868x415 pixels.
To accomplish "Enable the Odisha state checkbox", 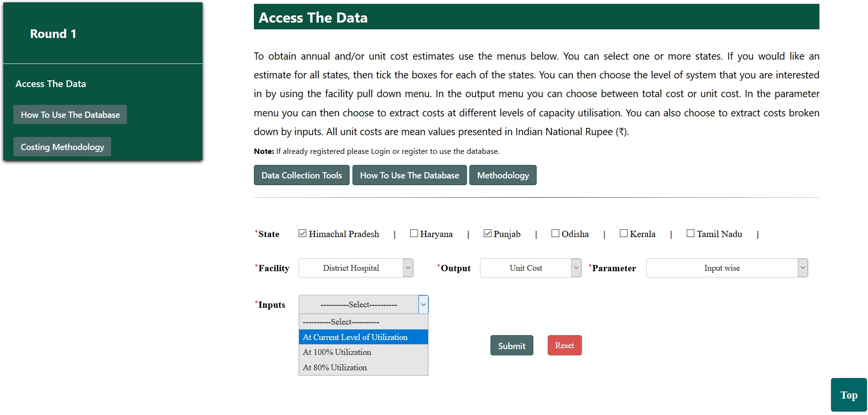I will tap(555, 234).
